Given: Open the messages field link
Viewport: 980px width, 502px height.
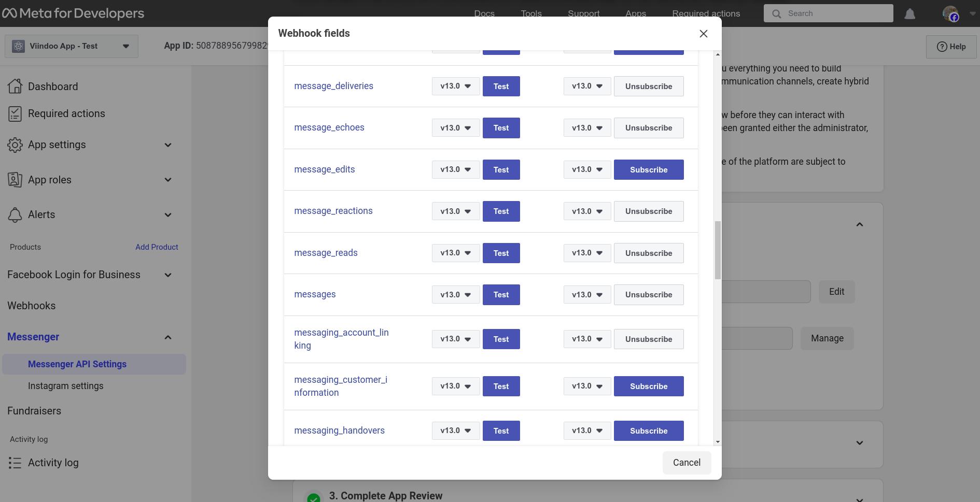Looking at the screenshot, I should click(x=315, y=294).
